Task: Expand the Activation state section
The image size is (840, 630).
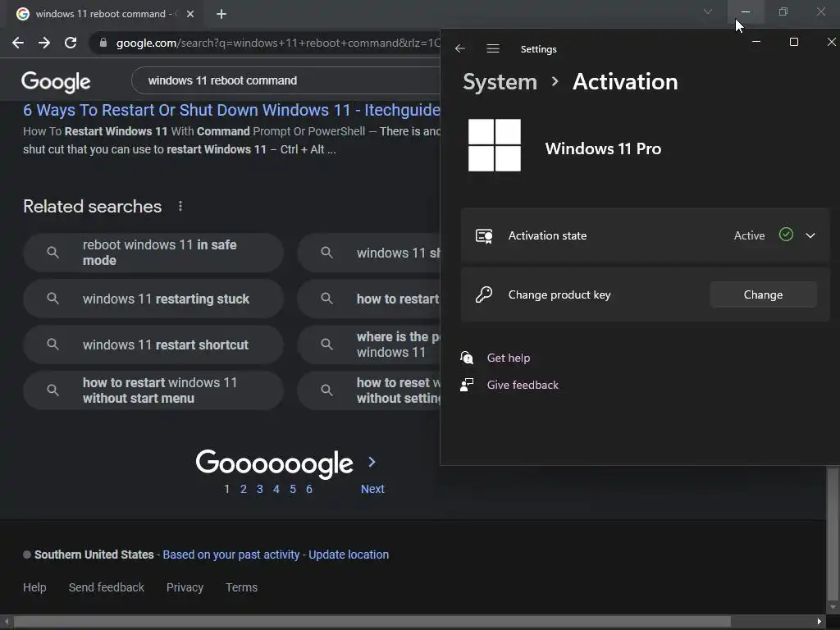Action: click(810, 235)
